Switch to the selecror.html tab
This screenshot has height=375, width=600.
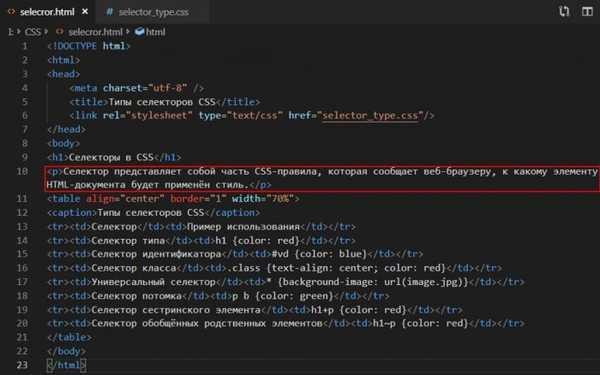click(x=47, y=12)
